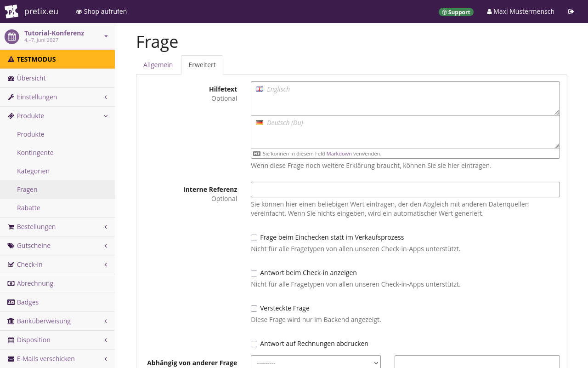
Task: Click the Übersicht dashboard icon
Action: click(x=11, y=78)
